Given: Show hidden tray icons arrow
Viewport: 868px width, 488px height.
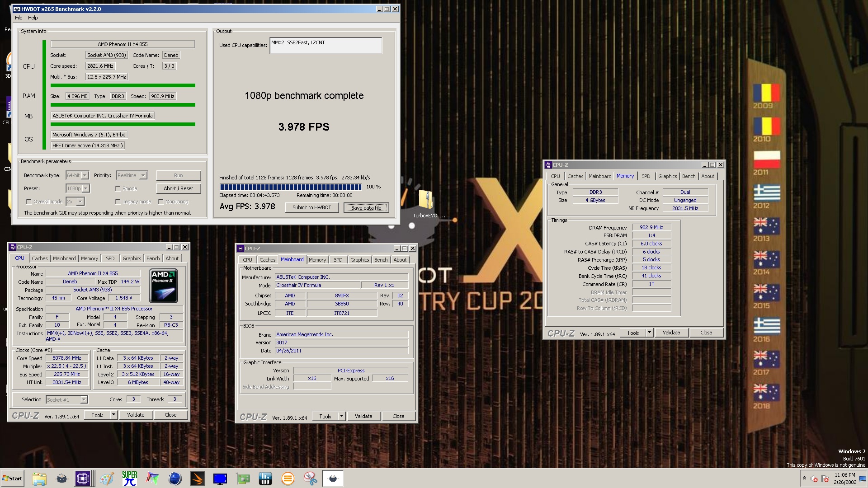Looking at the screenshot, I should click(x=804, y=478).
